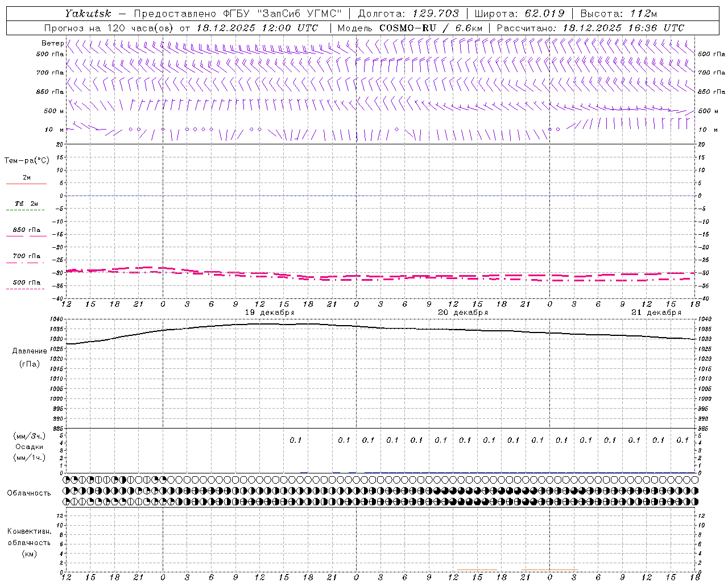Click the isolated 0.1 precipitation value at 15h, 19 December

click(x=296, y=440)
